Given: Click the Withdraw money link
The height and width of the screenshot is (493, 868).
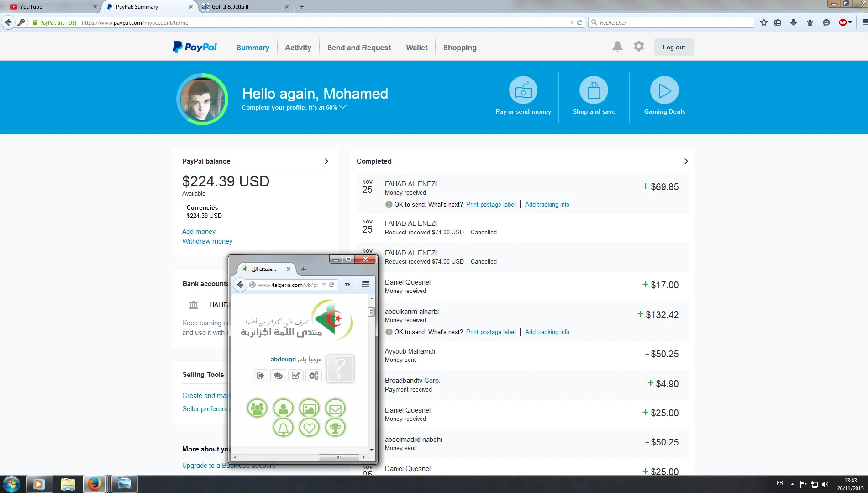Looking at the screenshot, I should point(207,241).
